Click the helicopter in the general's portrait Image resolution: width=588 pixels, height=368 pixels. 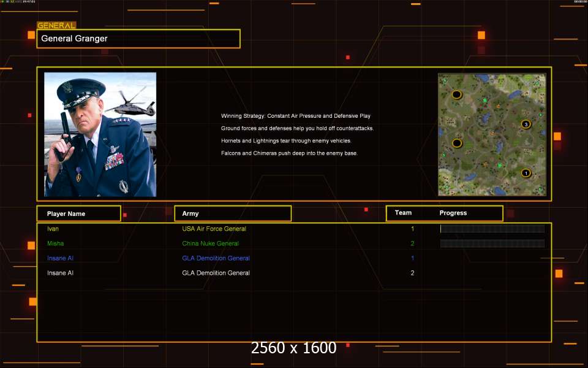131,103
